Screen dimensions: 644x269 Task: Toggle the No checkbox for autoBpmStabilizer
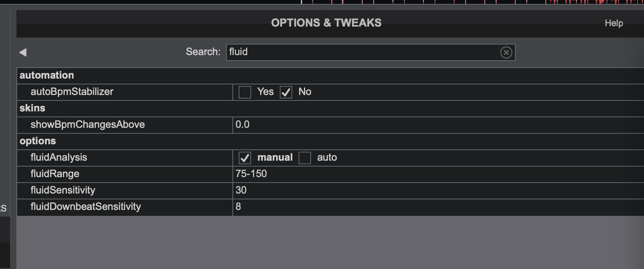point(286,92)
